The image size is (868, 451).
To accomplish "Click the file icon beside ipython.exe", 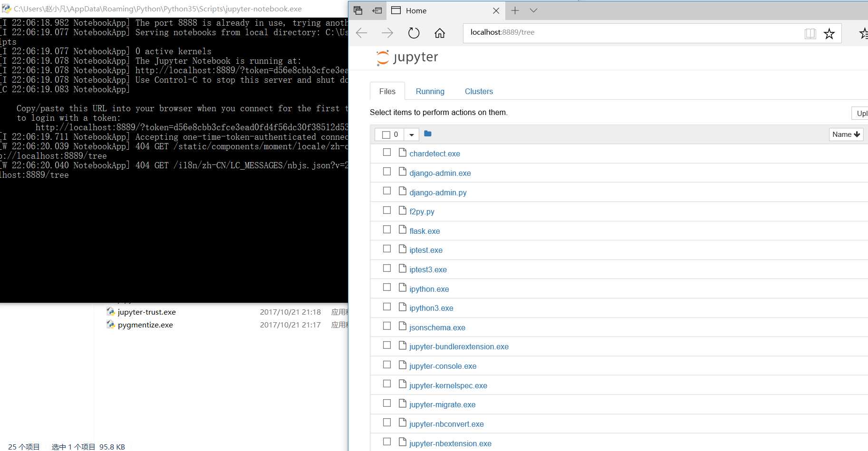I will tap(403, 288).
